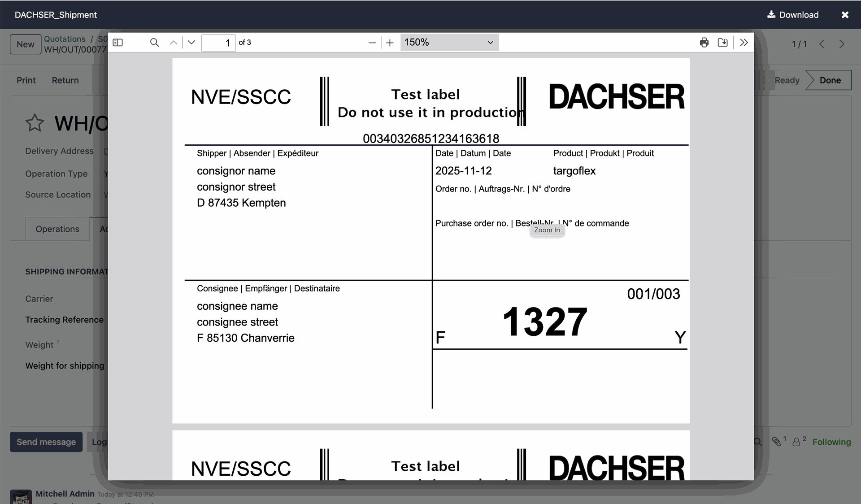The width and height of the screenshot is (861, 504).
Task: Print the PDF document
Action: click(x=704, y=43)
